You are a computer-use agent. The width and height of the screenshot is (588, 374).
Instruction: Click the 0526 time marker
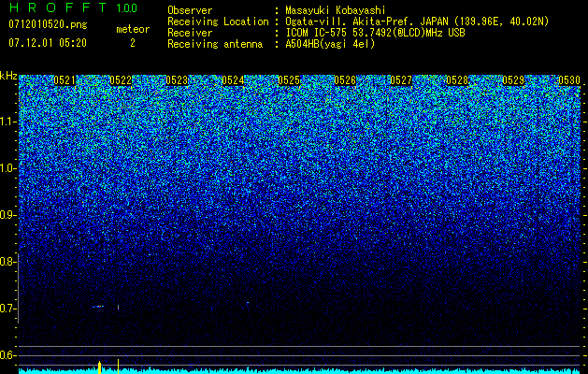pyautogui.click(x=345, y=80)
